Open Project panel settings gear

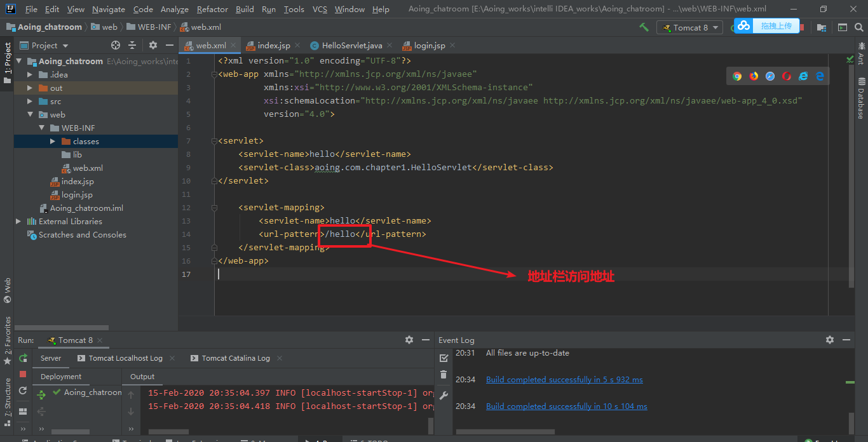click(x=153, y=45)
